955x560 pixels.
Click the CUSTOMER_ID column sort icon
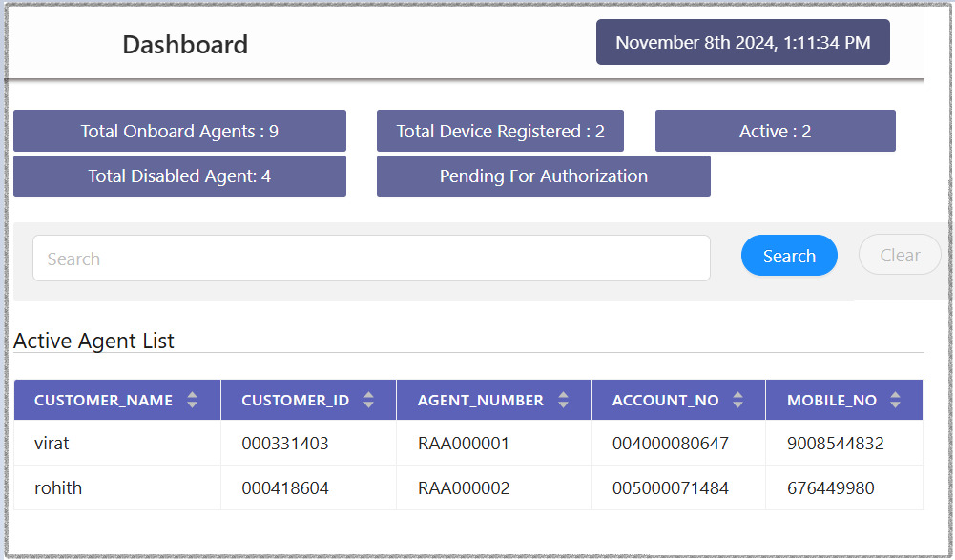[369, 401]
